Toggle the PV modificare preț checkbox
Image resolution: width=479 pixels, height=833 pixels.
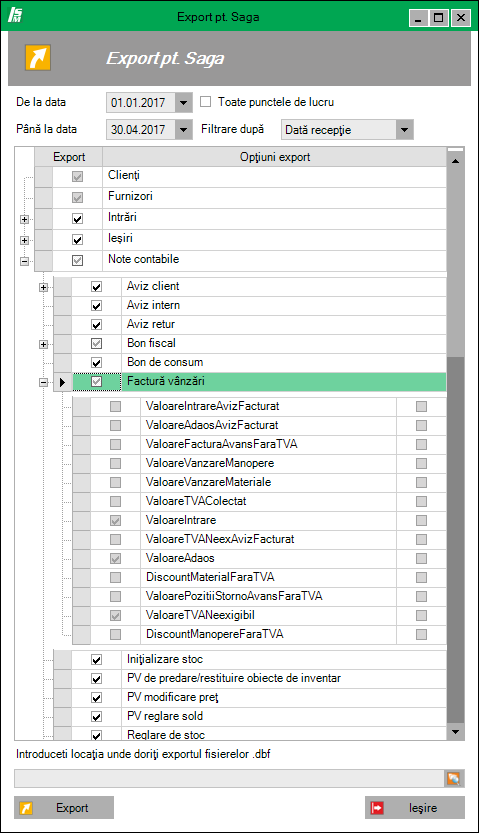pos(96,698)
